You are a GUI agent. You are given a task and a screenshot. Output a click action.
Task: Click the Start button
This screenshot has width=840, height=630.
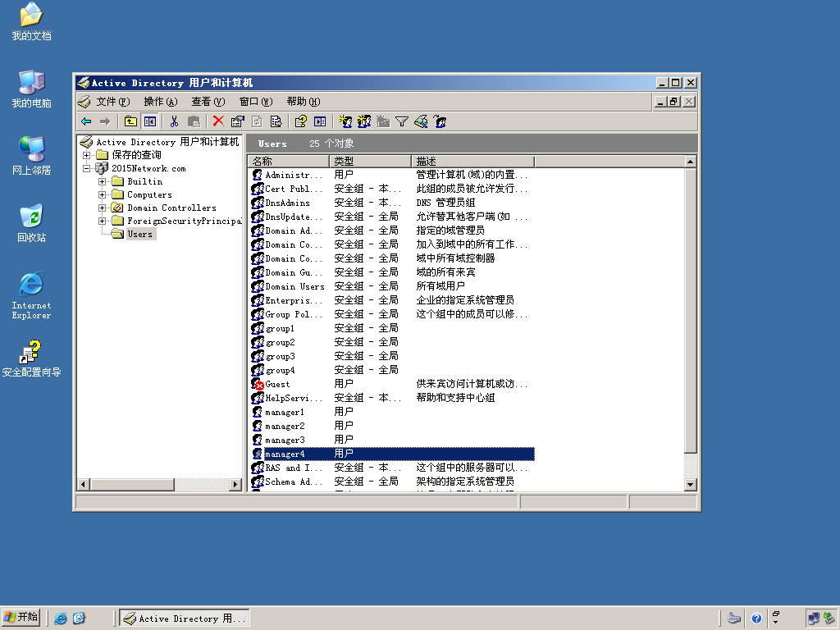[21, 618]
